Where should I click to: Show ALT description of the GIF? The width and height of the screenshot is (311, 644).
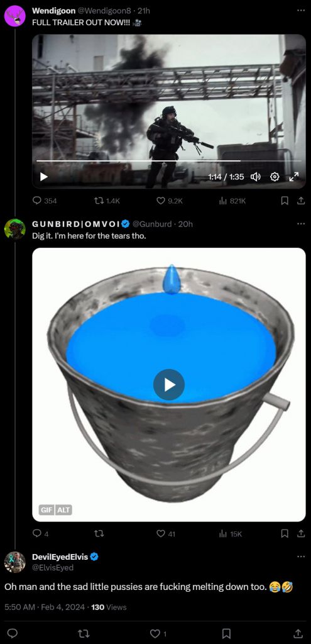63,510
